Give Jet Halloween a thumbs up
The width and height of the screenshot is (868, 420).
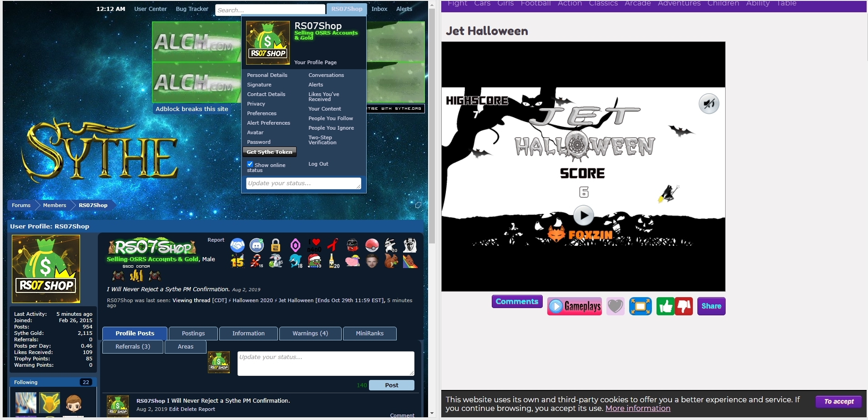point(665,306)
